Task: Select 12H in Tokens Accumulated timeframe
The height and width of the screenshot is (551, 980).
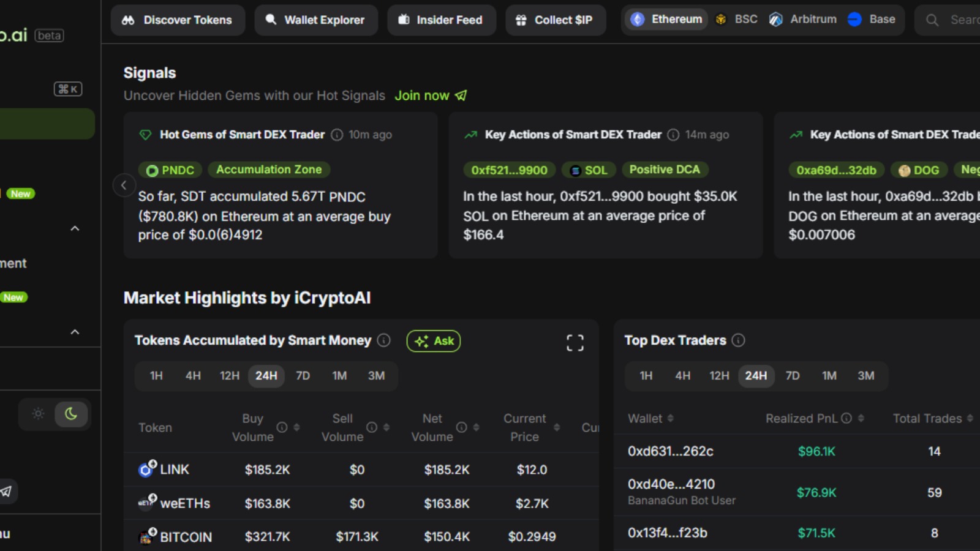Action: (x=230, y=376)
